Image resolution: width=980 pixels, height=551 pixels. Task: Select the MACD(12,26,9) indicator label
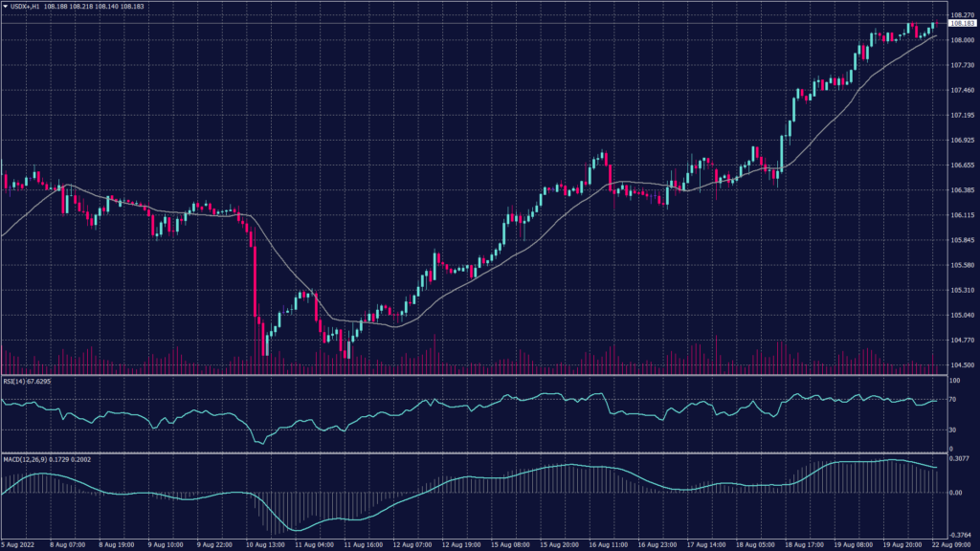click(x=24, y=459)
